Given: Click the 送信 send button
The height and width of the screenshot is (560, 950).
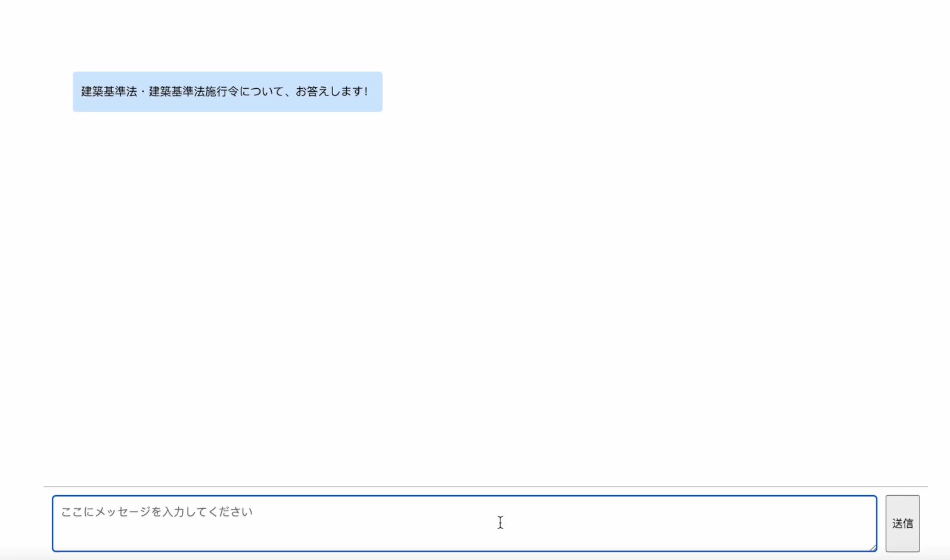Looking at the screenshot, I should pyautogui.click(x=902, y=523).
